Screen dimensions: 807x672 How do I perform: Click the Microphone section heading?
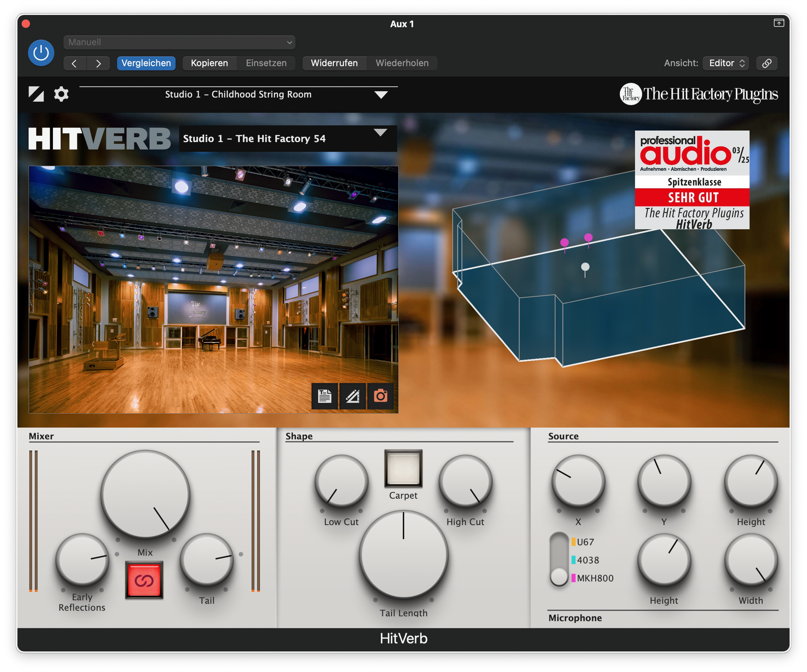575,618
